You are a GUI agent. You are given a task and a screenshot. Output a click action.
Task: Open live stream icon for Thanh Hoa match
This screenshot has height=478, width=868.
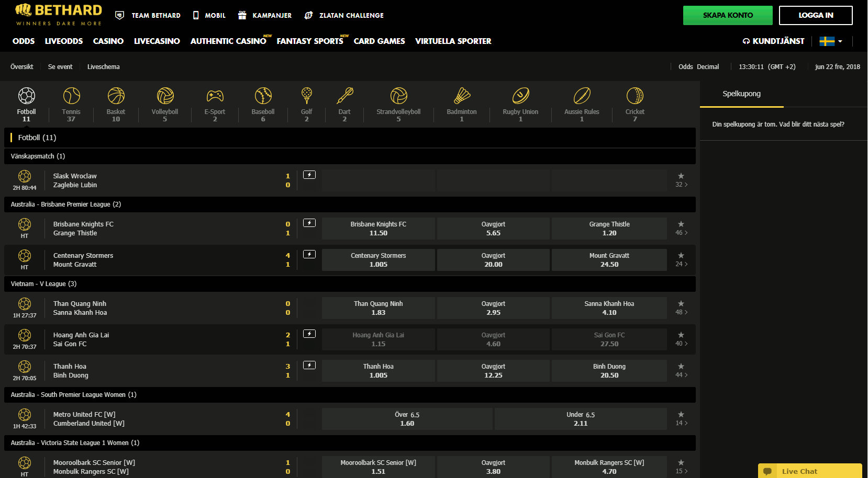coord(309,365)
